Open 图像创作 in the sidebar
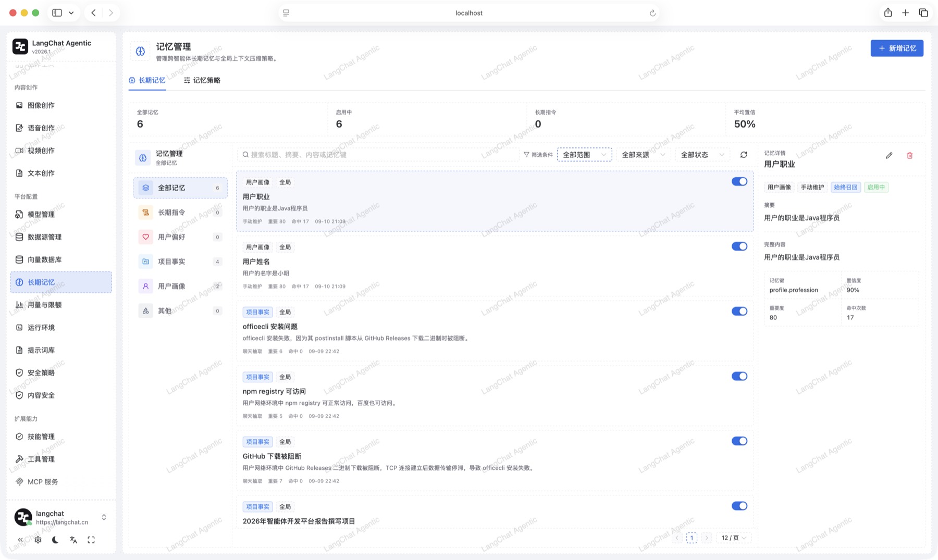Viewport: 938px width, 560px height. pyautogui.click(x=61, y=105)
